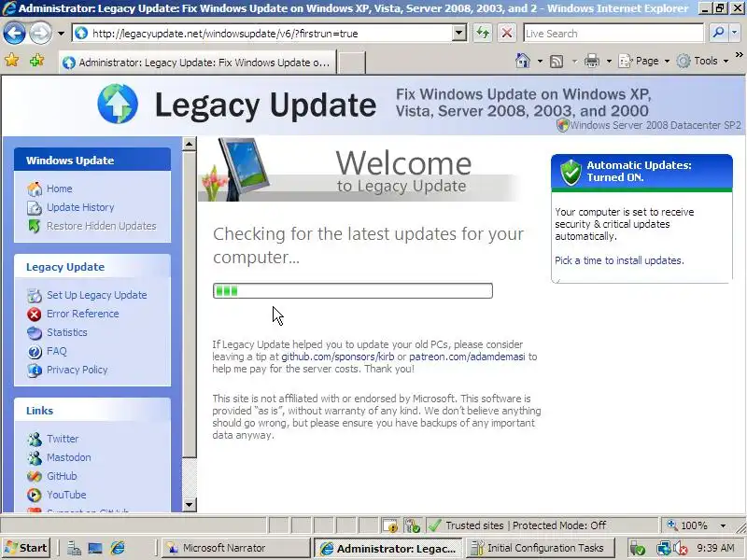Viewport: 747px width, 560px height.
Task: Open Update History link
Action: (x=80, y=207)
